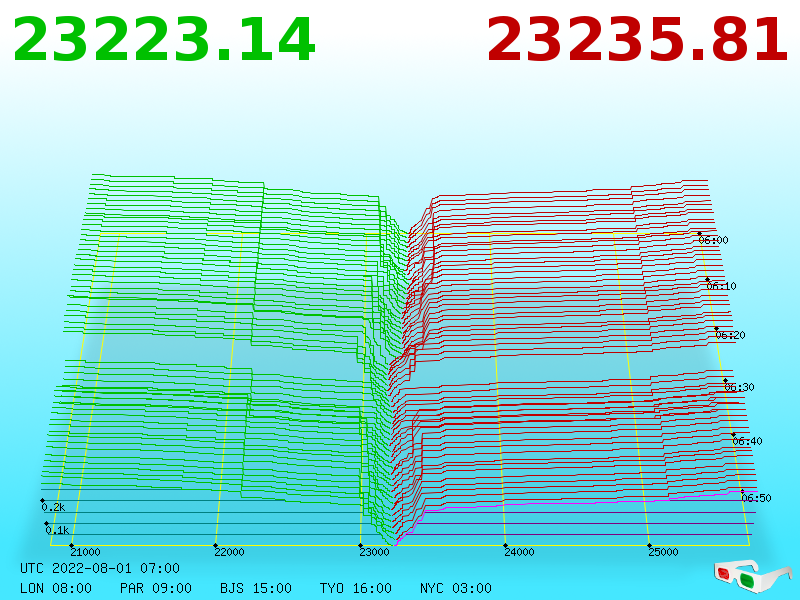Click the BJS 15:00 clock text

pos(256,588)
